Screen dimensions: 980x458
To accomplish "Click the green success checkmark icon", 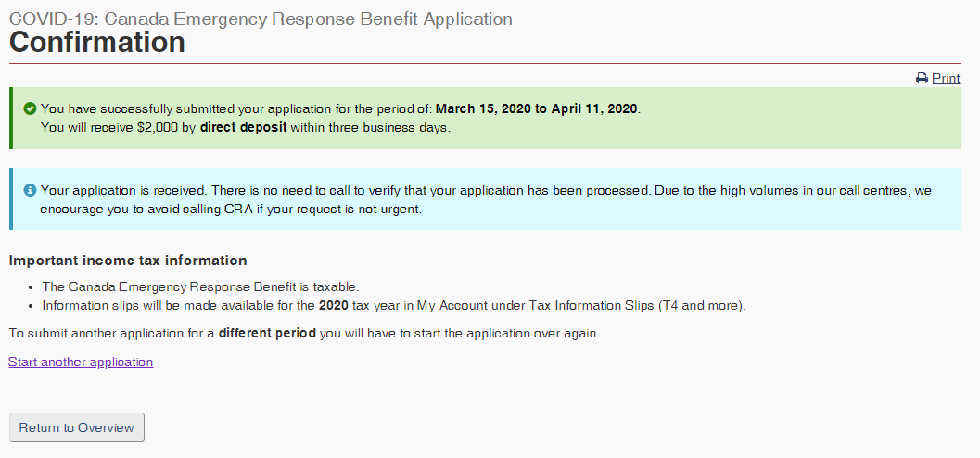I will (x=29, y=108).
